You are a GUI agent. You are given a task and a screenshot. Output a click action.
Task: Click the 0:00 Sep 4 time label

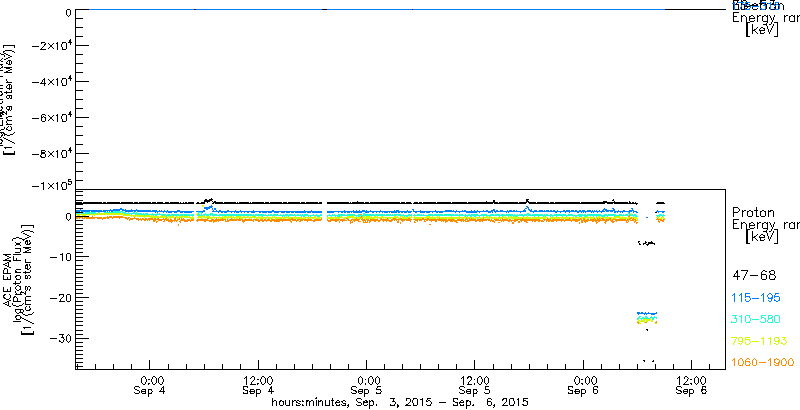point(151,386)
